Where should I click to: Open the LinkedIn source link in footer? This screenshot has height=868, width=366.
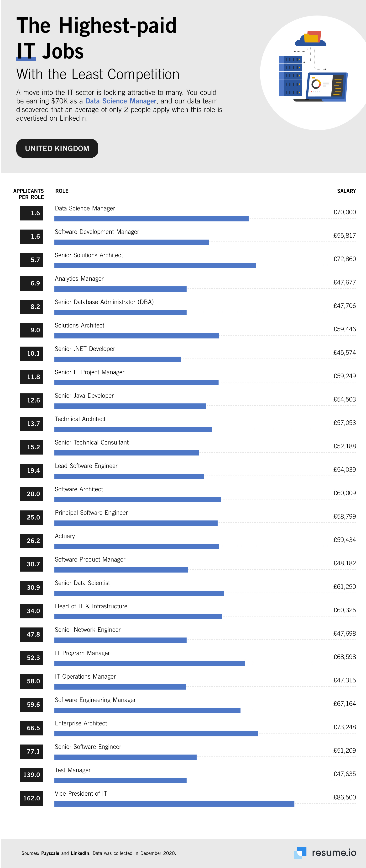point(80,853)
